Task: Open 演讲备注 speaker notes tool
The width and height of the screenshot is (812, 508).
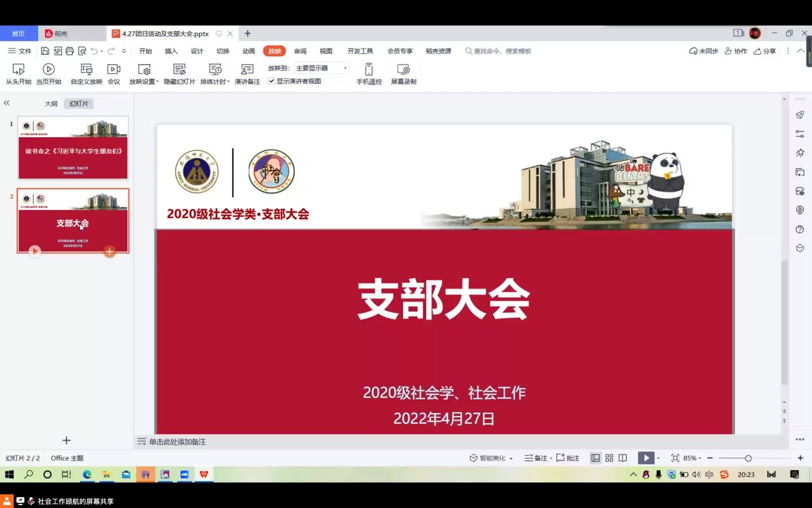Action: point(247,69)
